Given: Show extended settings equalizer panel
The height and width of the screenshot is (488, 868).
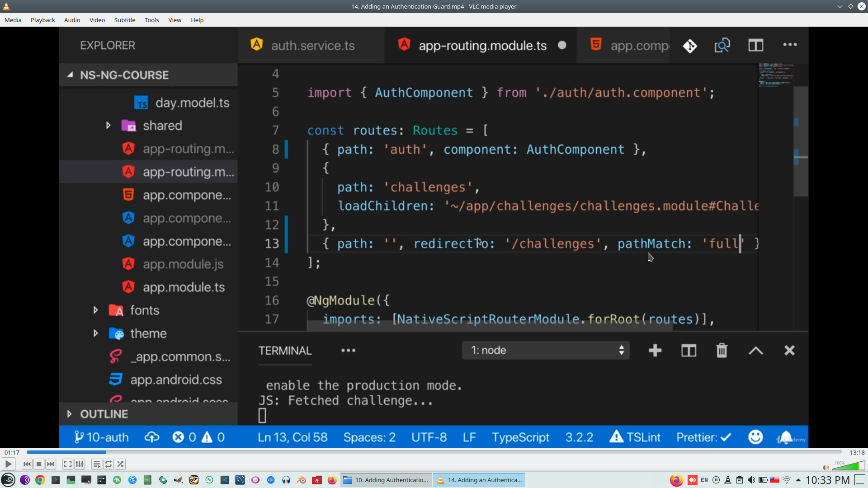Looking at the screenshot, I should (x=80, y=464).
